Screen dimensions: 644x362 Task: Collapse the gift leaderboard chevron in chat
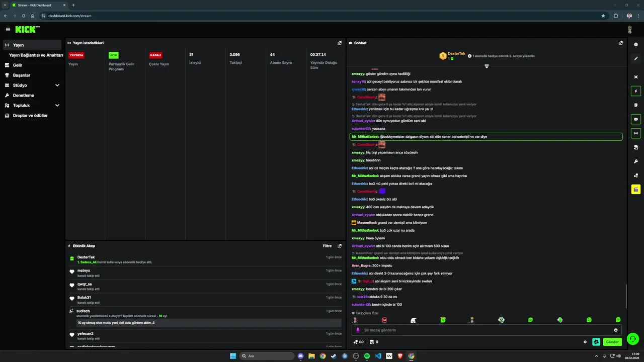coord(487,66)
